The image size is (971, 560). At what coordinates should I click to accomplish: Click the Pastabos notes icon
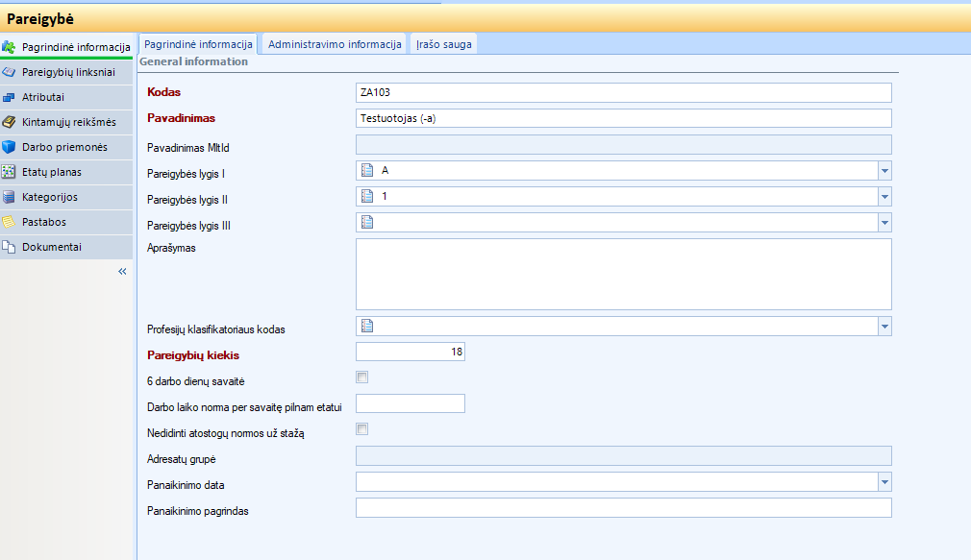coord(10,222)
